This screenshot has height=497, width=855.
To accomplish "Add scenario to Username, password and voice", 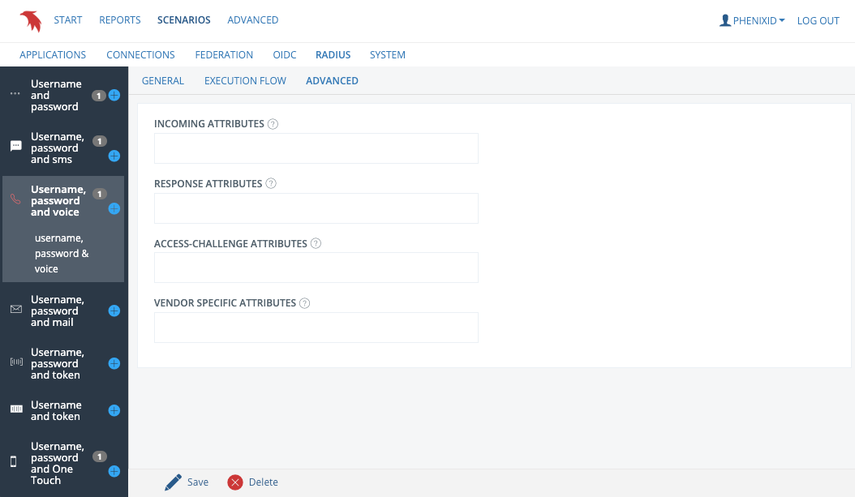I will pyautogui.click(x=114, y=208).
